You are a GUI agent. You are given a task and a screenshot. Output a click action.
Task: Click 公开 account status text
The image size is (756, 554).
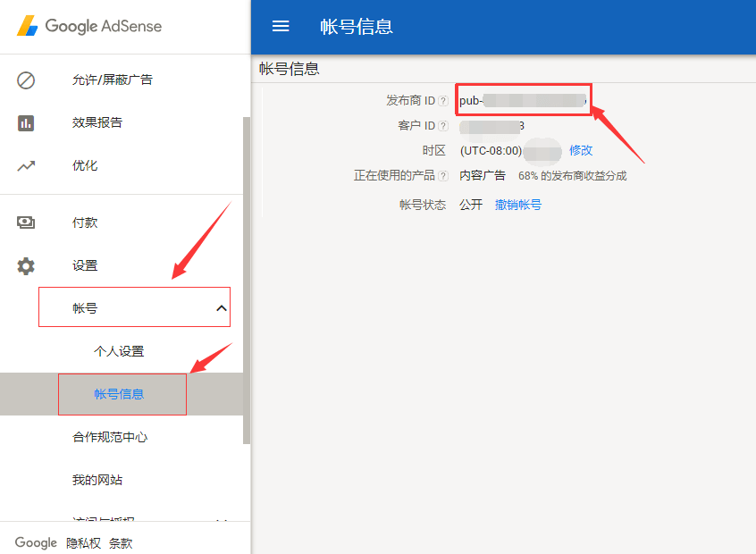(471, 205)
